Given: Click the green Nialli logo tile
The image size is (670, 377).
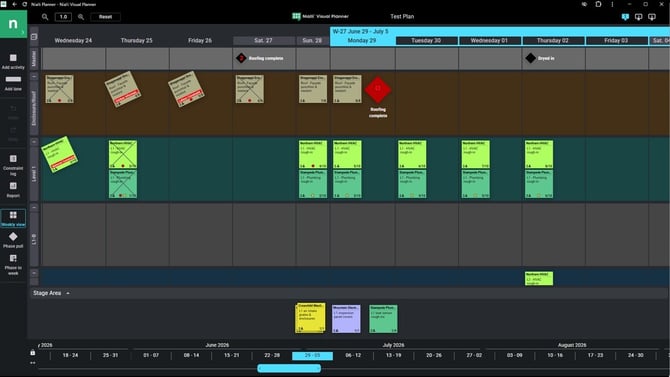Looking at the screenshot, I should [13, 24].
